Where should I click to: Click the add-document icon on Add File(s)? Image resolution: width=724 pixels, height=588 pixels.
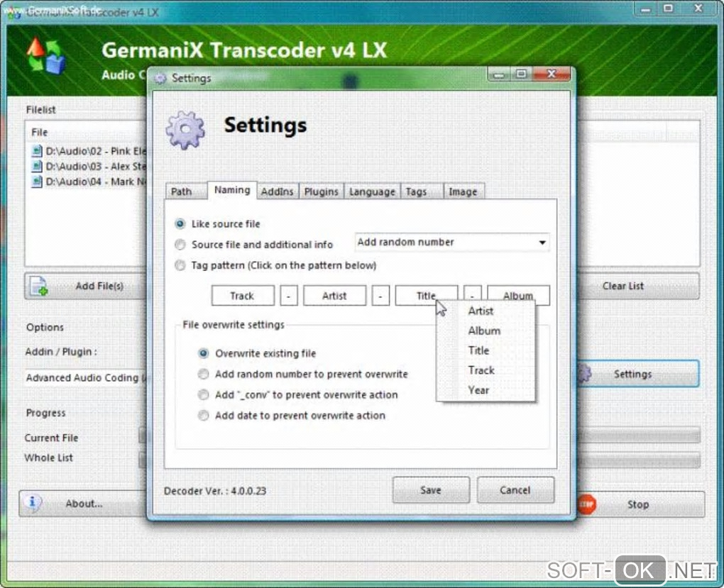39,286
